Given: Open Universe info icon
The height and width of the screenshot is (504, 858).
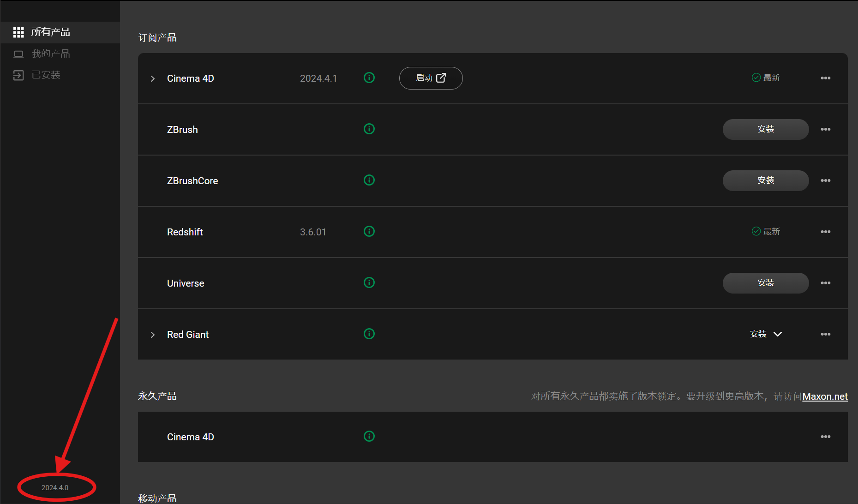Looking at the screenshot, I should point(369,282).
